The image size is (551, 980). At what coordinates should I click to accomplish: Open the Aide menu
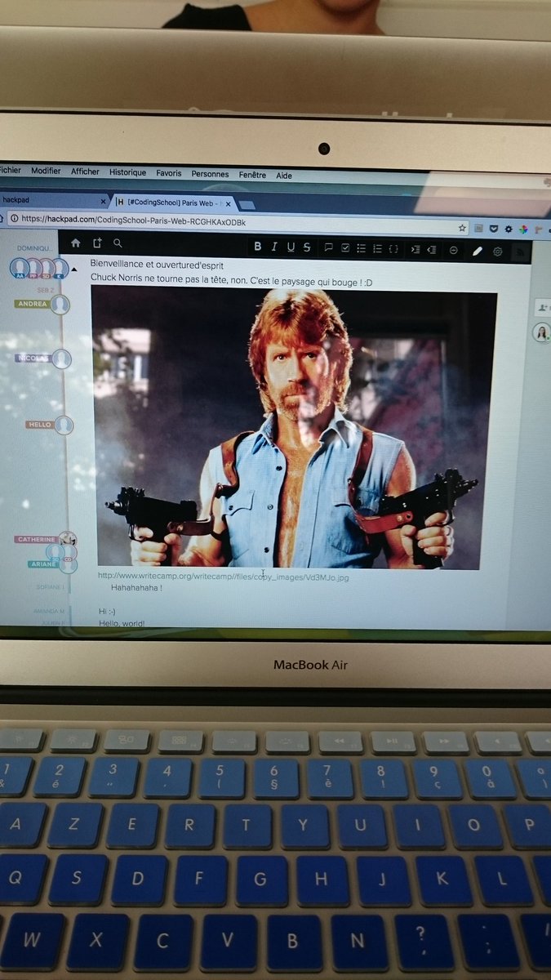click(284, 176)
